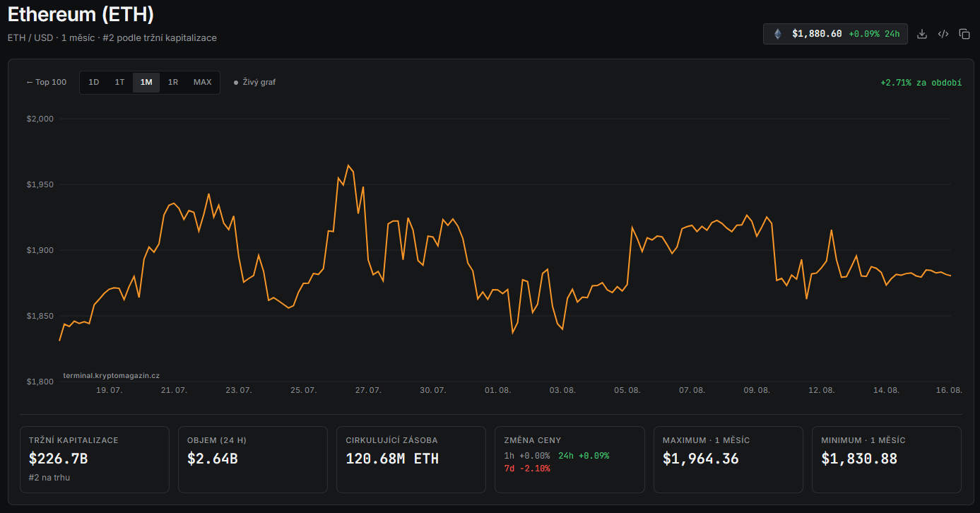Click the 27. 07. date label

click(368, 390)
